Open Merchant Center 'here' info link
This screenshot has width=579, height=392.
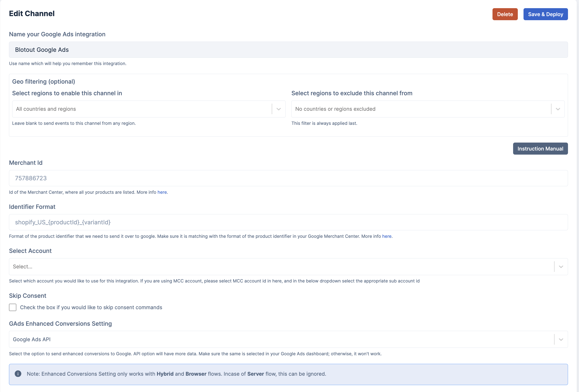(x=162, y=192)
